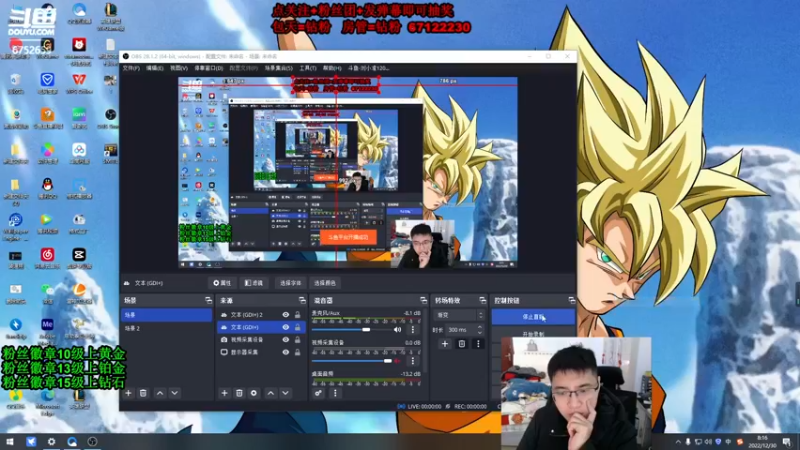This screenshot has width=800, height=450.
Task: Toggle lock on 视频采集设备 source
Action: (x=297, y=340)
